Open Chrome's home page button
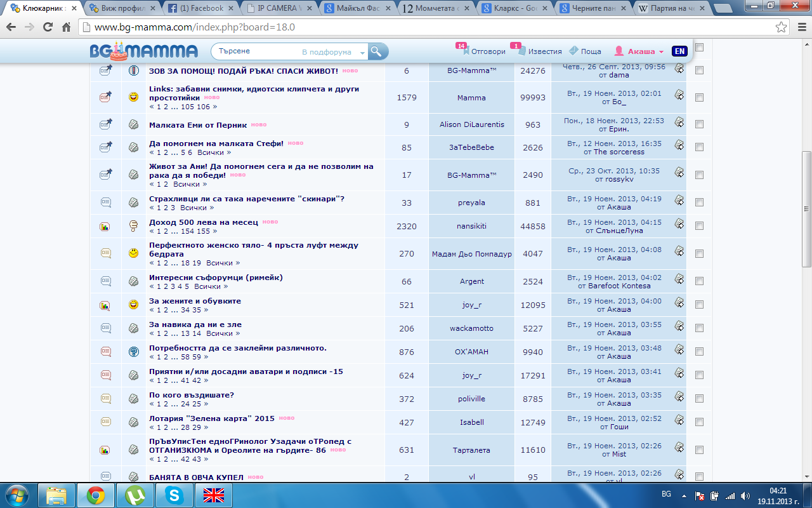Image resolution: width=812 pixels, height=508 pixels. click(66, 28)
